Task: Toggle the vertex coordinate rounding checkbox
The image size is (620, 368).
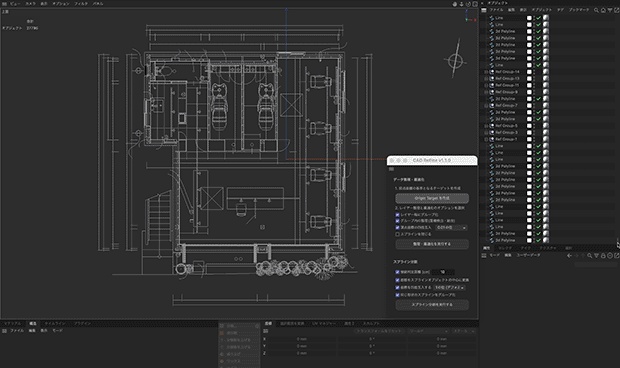Action: click(x=397, y=228)
